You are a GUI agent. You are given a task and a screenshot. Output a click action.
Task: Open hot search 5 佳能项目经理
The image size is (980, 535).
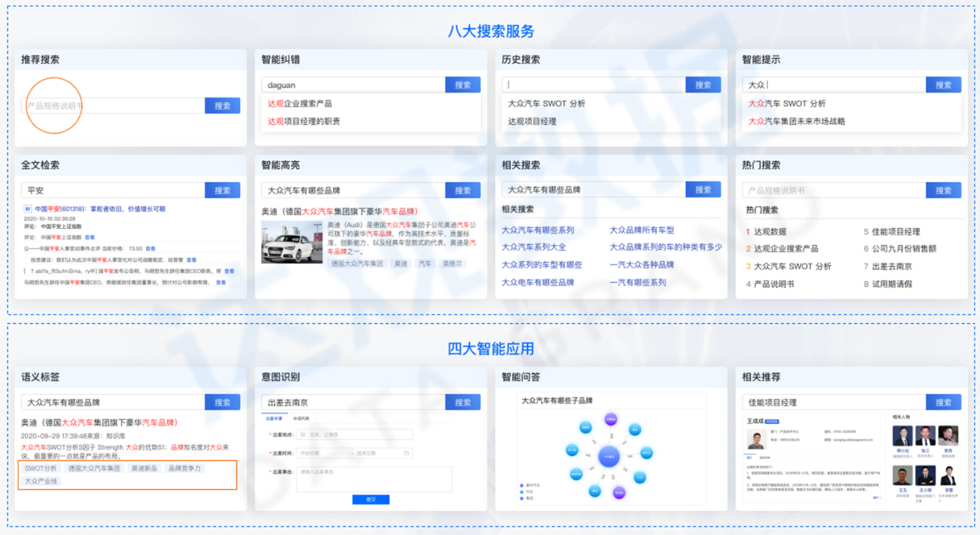click(x=892, y=231)
